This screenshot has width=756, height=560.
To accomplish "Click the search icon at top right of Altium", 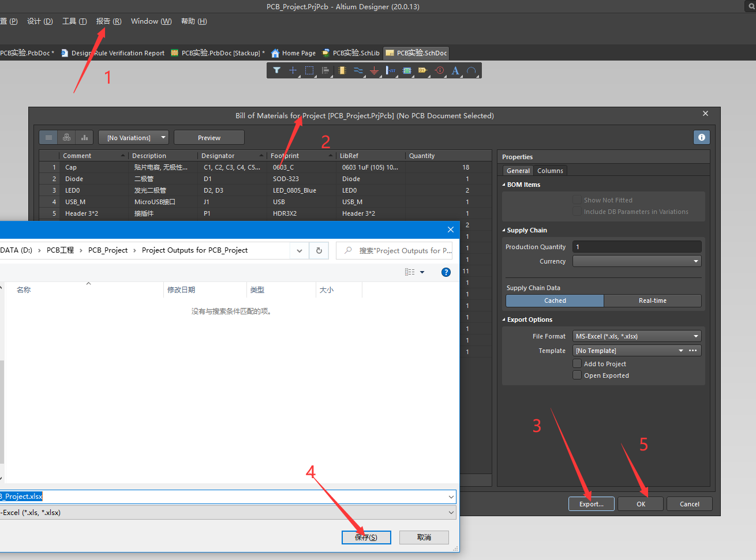I will click(x=751, y=6).
